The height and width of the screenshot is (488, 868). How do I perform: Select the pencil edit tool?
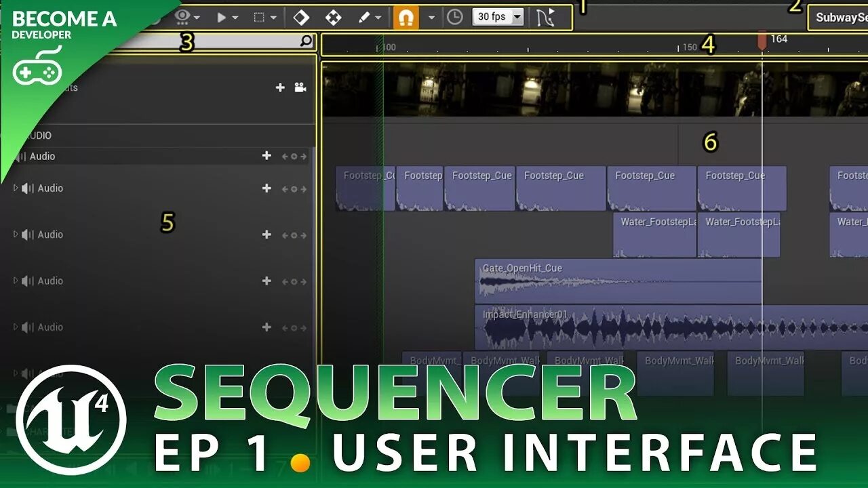click(x=364, y=17)
